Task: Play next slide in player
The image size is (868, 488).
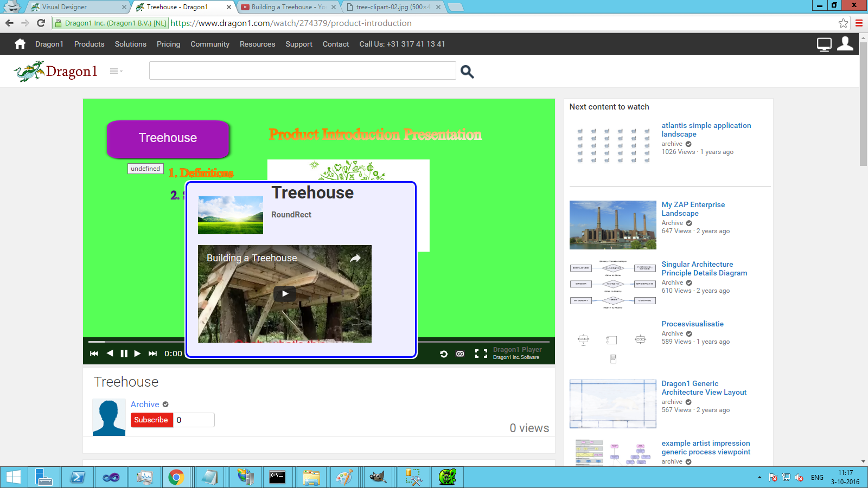Action: (x=137, y=354)
